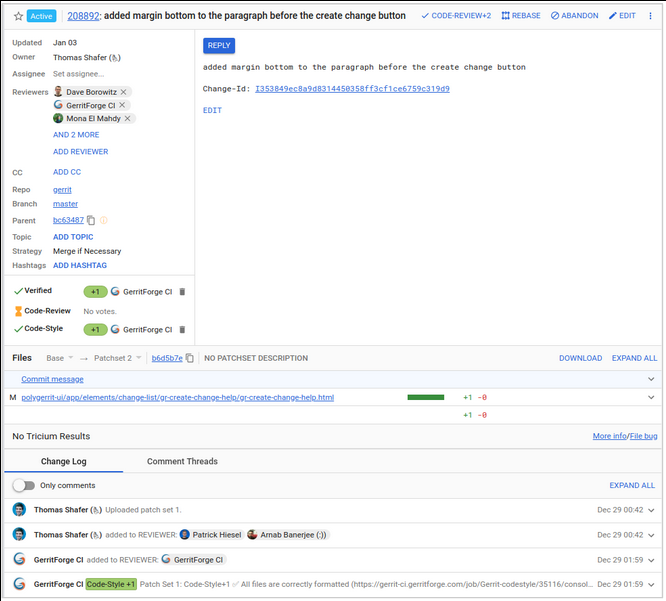Expand the Code-Style +1 log message

651,584
